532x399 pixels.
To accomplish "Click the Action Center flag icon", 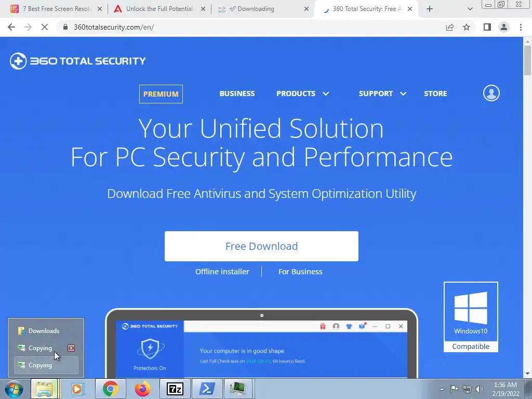I will [454, 389].
